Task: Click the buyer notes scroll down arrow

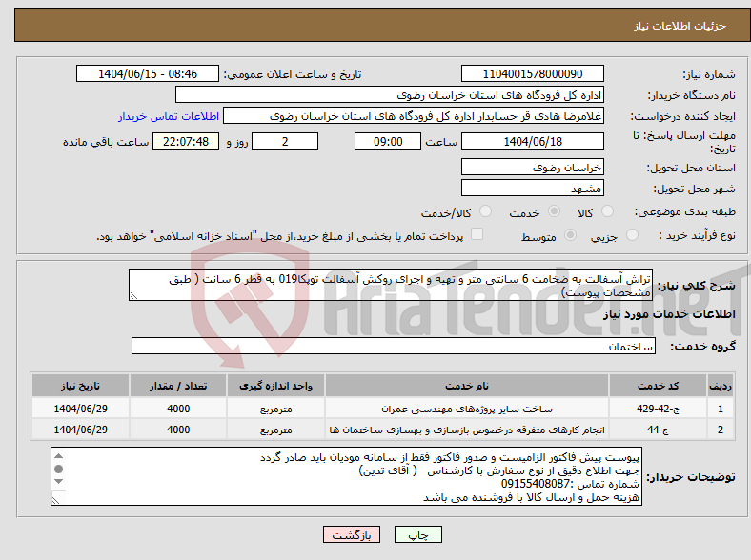Action: (58, 482)
